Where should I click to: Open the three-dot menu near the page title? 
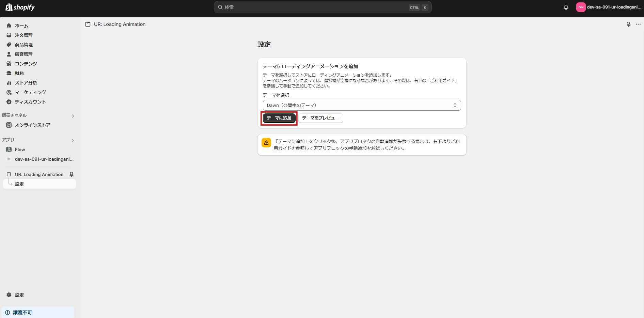(x=639, y=24)
